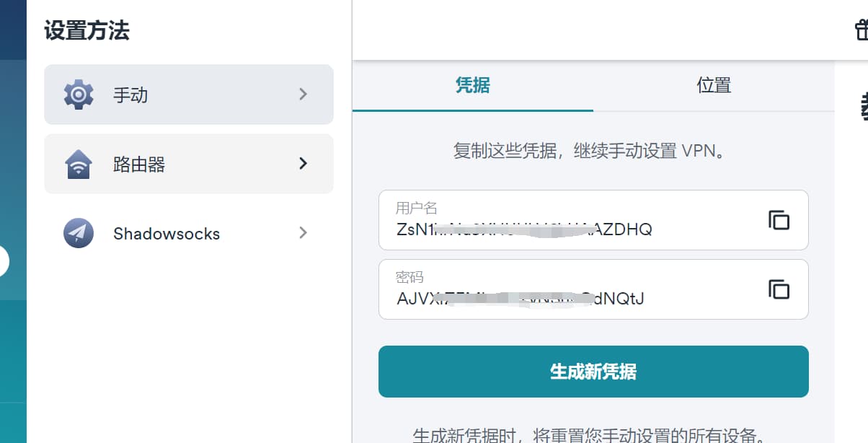The width and height of the screenshot is (868, 443).
Task: Click the Shadowsocks paper plane icon
Action: click(x=79, y=233)
